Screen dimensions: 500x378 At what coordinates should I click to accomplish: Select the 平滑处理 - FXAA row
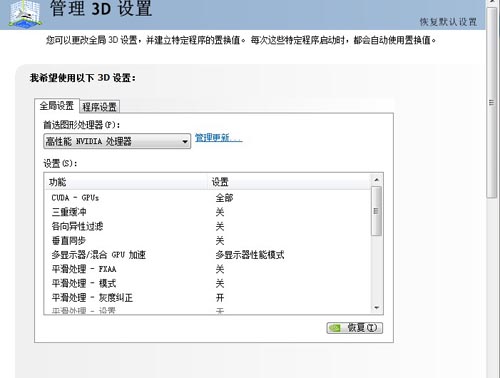pyautogui.click(x=207, y=269)
